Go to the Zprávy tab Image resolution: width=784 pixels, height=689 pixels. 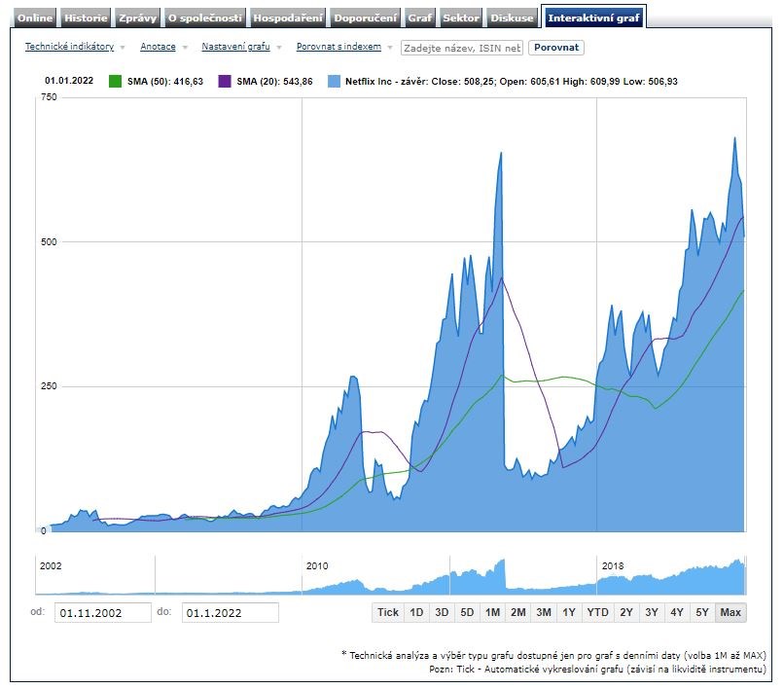tap(137, 18)
